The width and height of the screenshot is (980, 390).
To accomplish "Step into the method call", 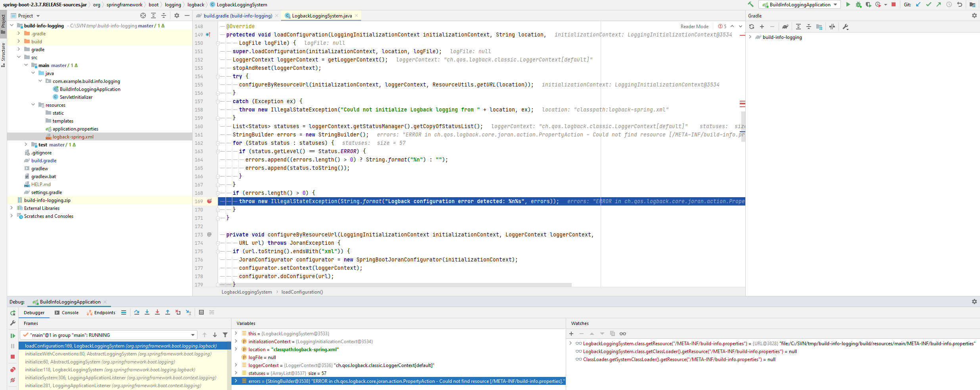I will [147, 312].
